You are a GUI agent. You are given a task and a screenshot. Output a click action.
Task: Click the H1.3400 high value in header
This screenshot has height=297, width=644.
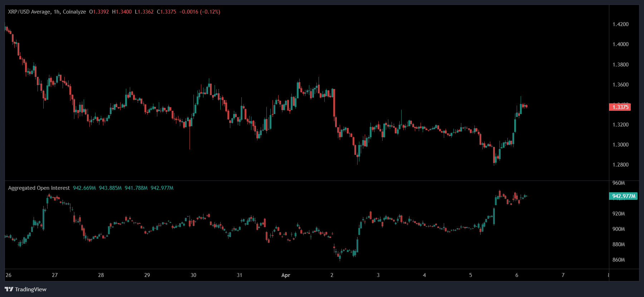tap(122, 12)
